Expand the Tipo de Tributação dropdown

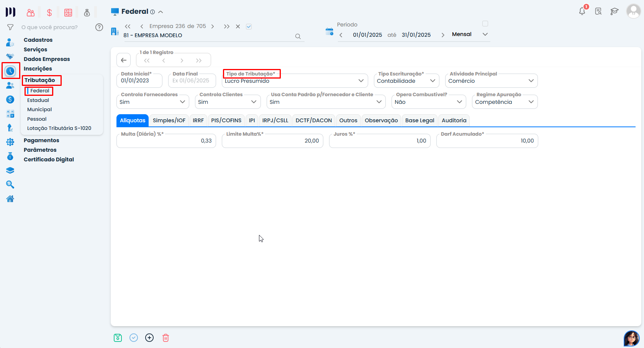(361, 81)
